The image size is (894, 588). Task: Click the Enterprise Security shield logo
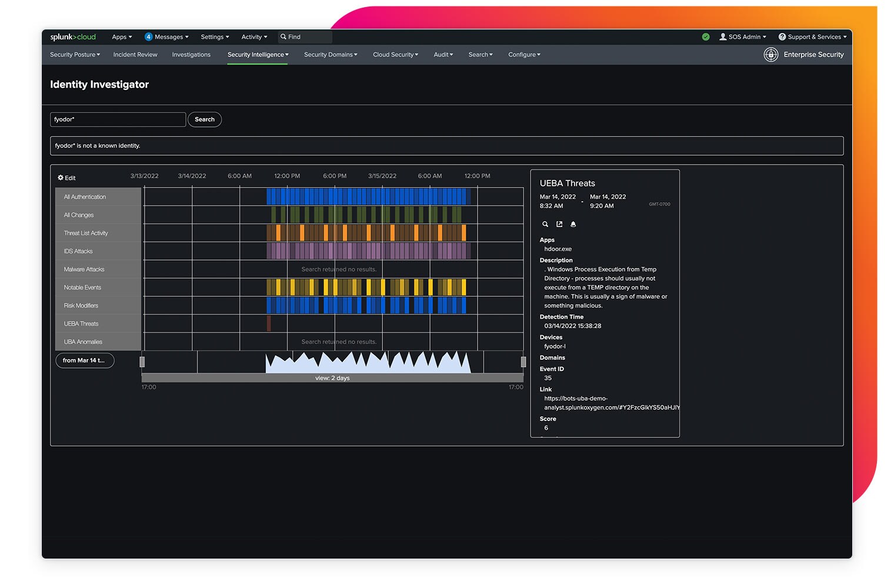771,55
